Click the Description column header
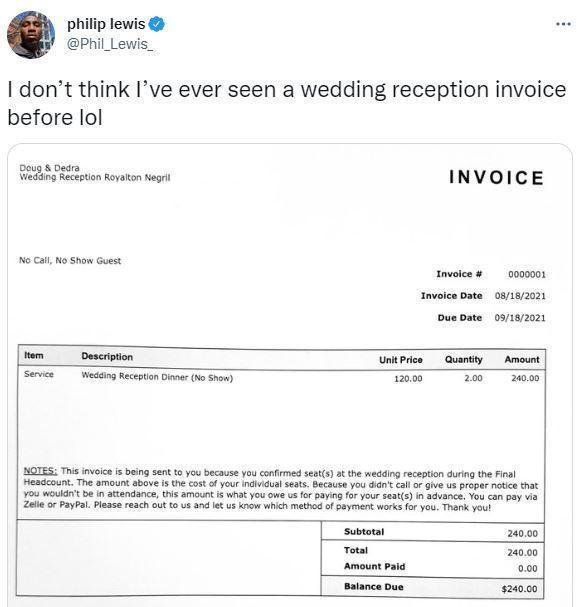Image resolution: width=577 pixels, height=607 pixels. click(x=107, y=357)
